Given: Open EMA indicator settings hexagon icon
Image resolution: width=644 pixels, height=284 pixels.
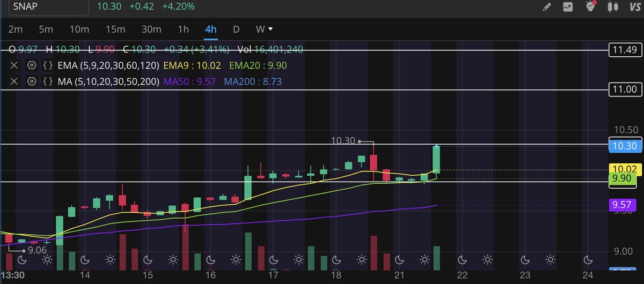Looking at the screenshot, I should pyautogui.click(x=32, y=65).
